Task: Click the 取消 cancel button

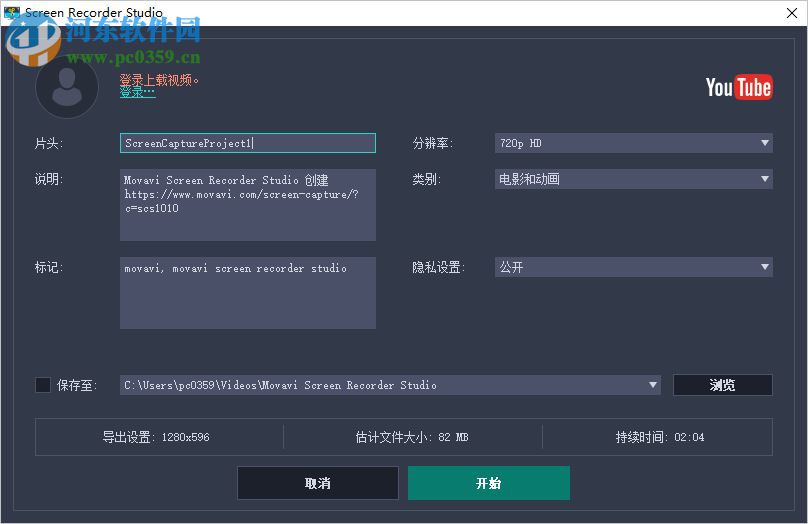Action: coord(318,483)
